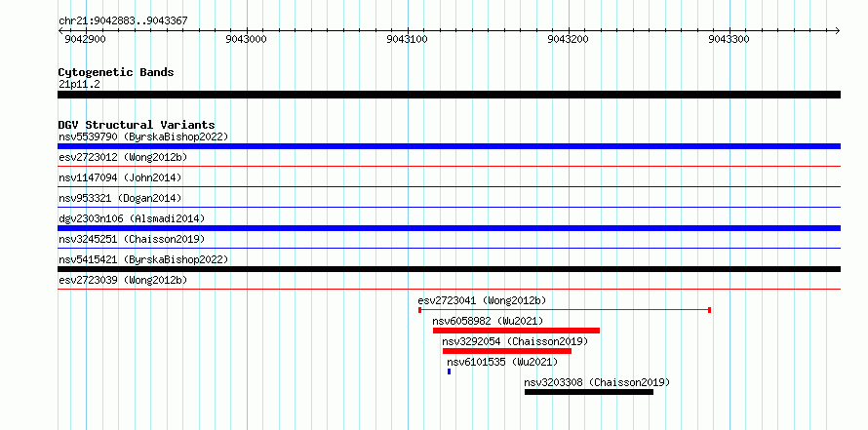Open nsv1147094 (John2014) variant label
This screenshot has height=430, width=868.
pos(120,177)
